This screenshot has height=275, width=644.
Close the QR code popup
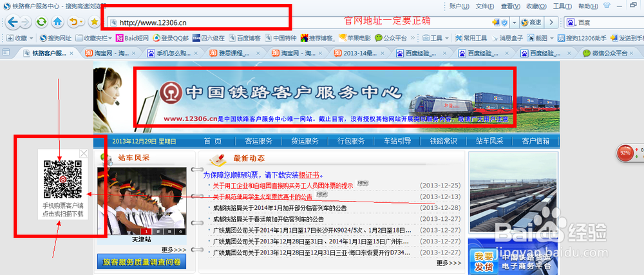[84, 153]
